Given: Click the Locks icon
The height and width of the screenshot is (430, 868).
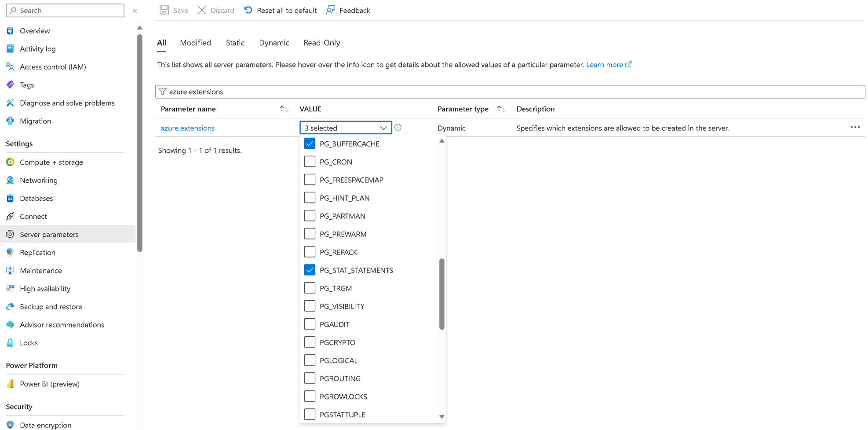Looking at the screenshot, I should tap(10, 343).
